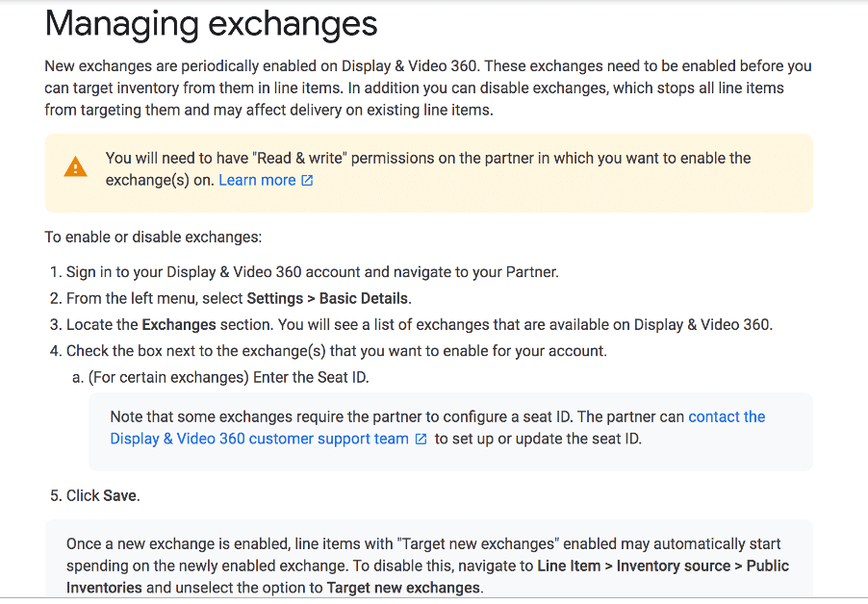
Task: Click the bold Public Inventories text
Action: [x=427, y=577]
